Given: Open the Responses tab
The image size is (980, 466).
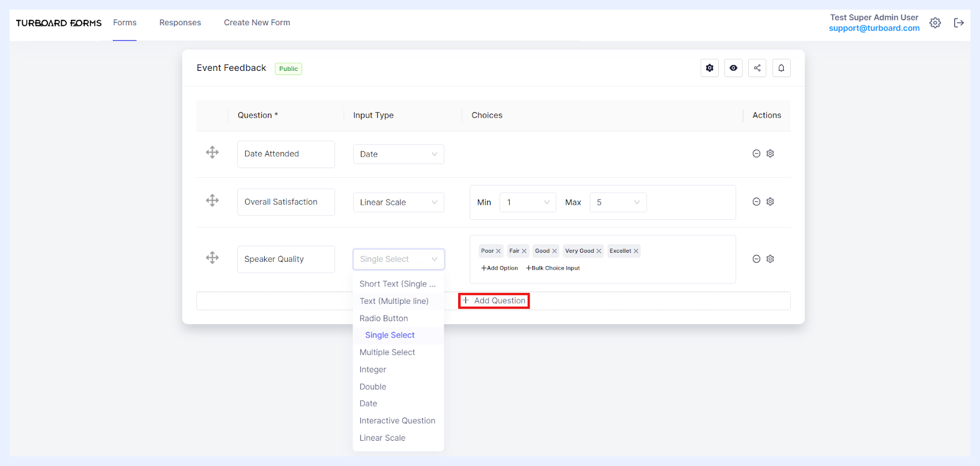Looking at the screenshot, I should tap(180, 23).
